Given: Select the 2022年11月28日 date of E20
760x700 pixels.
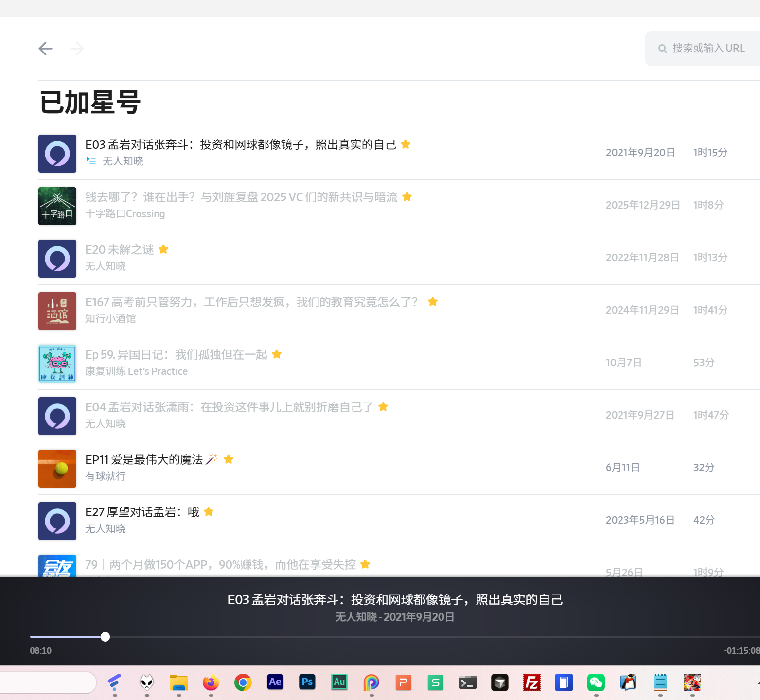Looking at the screenshot, I should [642, 257].
